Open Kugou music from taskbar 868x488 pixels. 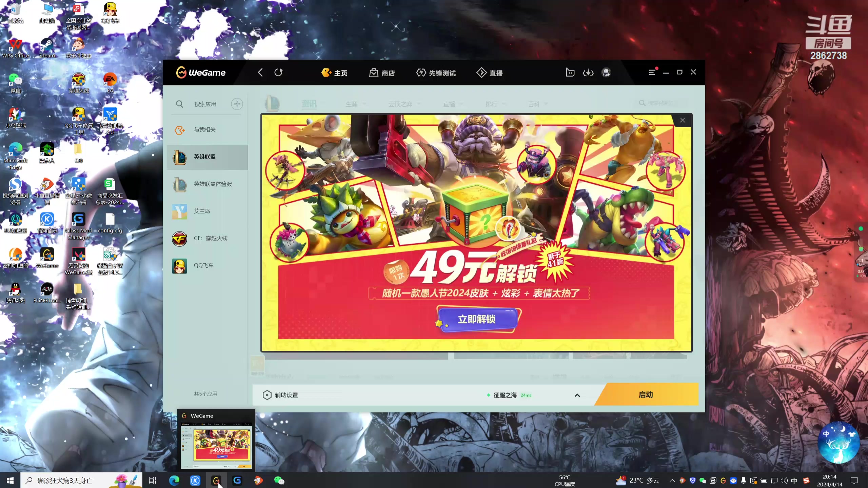(195, 480)
